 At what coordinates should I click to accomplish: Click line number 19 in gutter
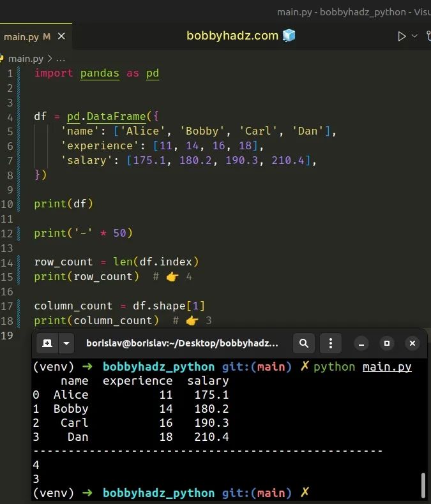click(x=7, y=336)
